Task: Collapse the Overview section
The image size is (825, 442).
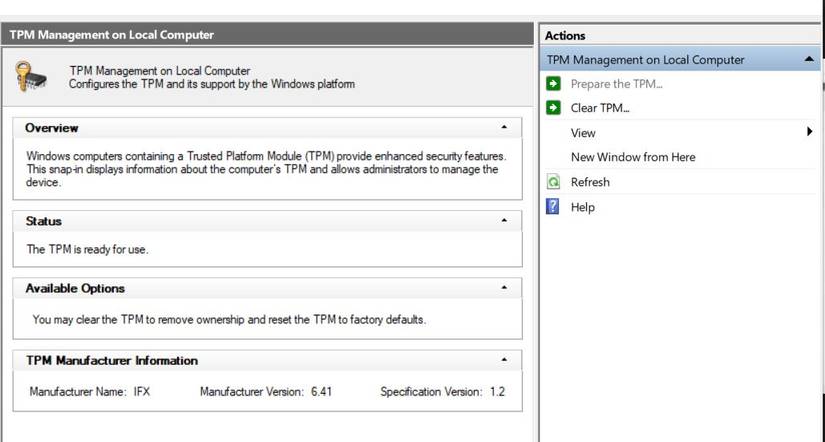Action: [504, 128]
